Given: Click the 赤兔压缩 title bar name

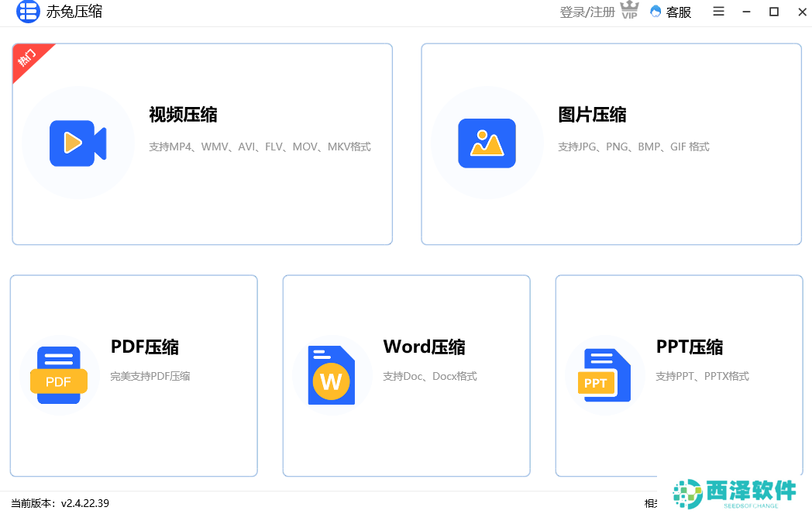Looking at the screenshot, I should [74, 12].
